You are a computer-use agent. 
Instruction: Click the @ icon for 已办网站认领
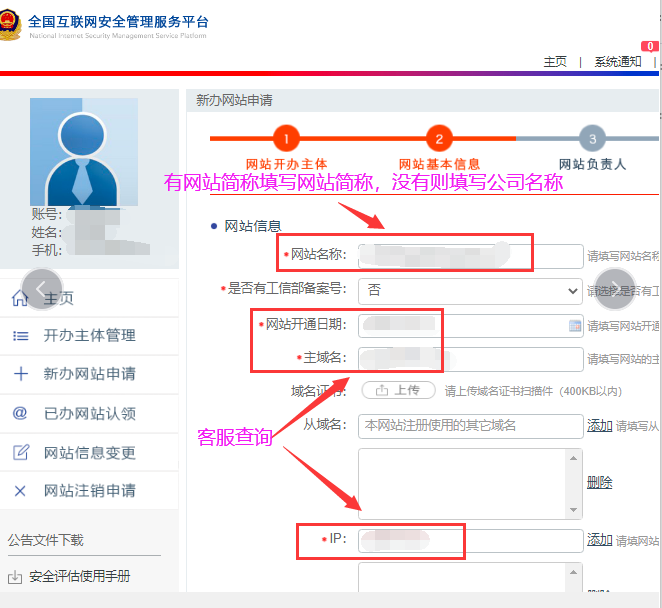(20, 413)
